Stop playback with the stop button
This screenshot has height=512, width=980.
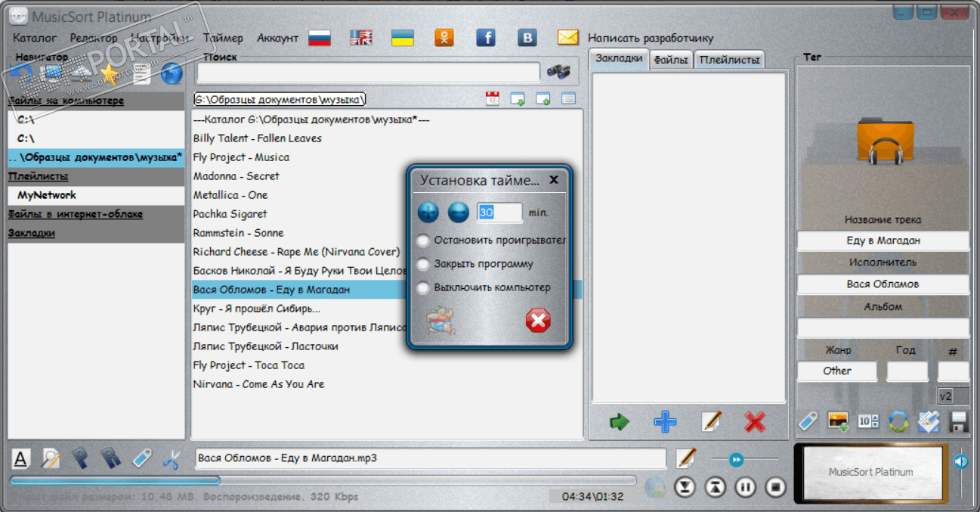pos(775,488)
